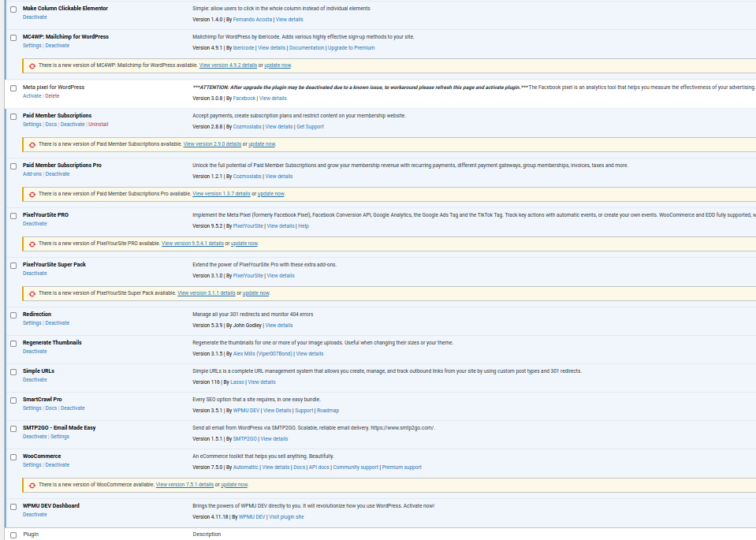Viewport: 756px width, 540px height.
Task: Delete the Meta pixel for WordPress plugin
Action: click(52, 96)
